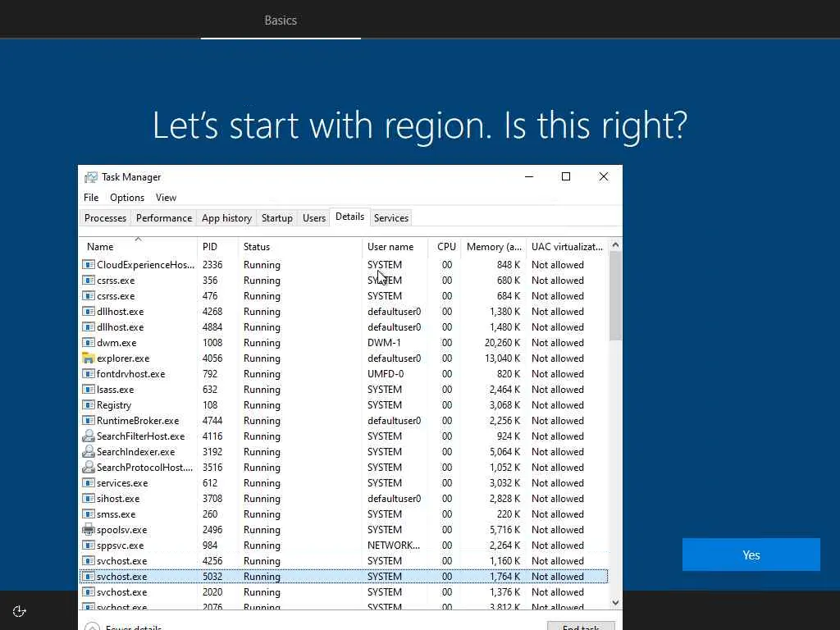The image size is (840, 630).
Task: Click Running status of lsass.exe
Action: pyautogui.click(x=262, y=390)
